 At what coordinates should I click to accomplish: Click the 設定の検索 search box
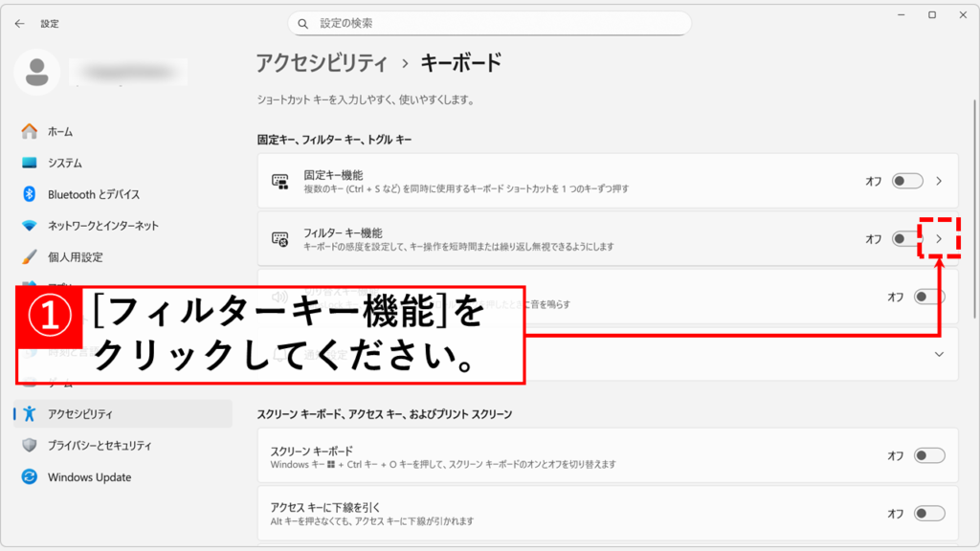coord(489,23)
